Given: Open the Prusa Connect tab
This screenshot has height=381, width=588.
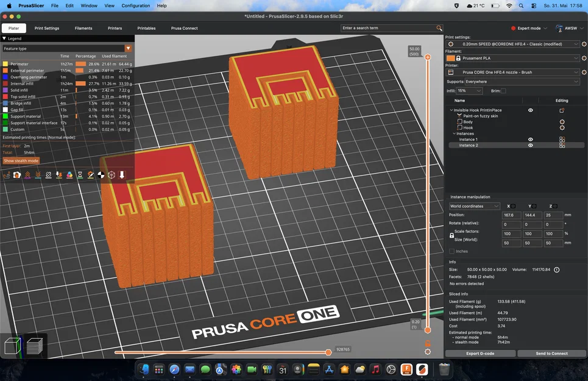Looking at the screenshot, I should point(184,28).
